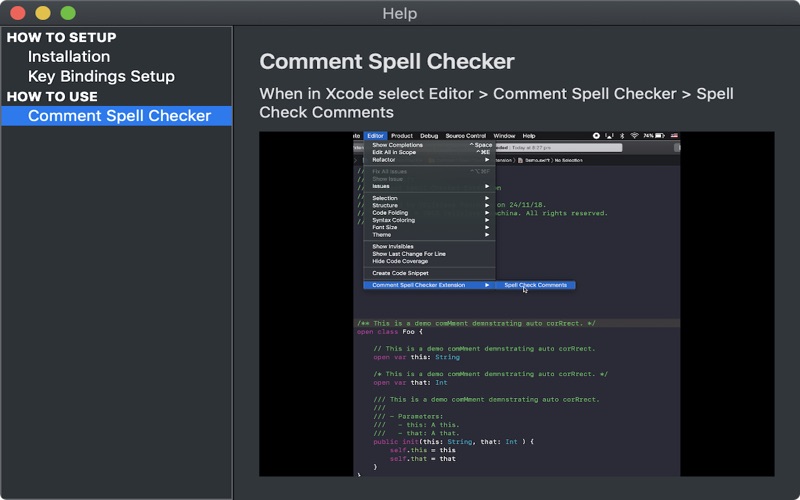Click the 'When in Xcode select Editor' instruction text

click(x=496, y=103)
